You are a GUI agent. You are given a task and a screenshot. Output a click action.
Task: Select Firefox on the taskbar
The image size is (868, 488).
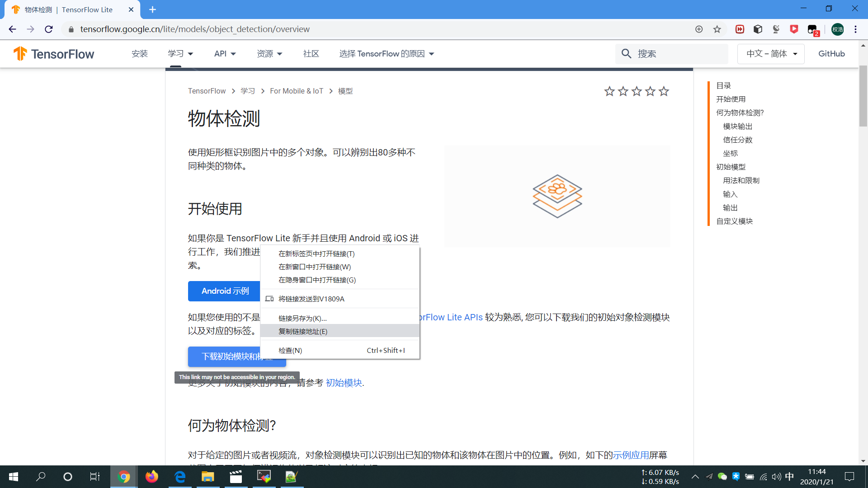click(151, 477)
